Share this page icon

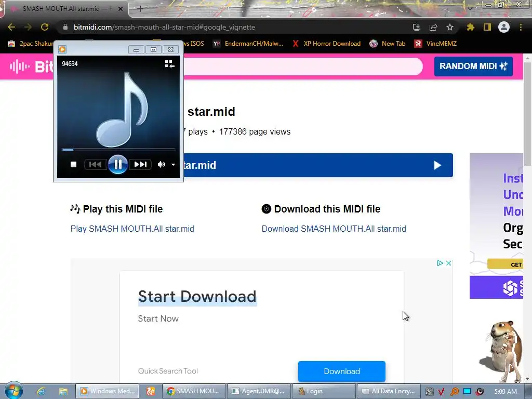433,27
